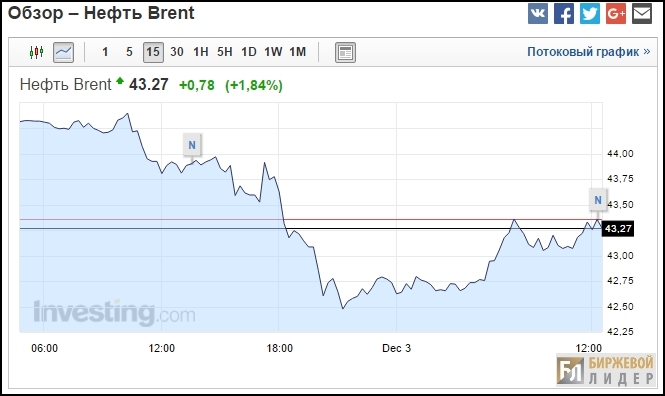The height and width of the screenshot is (396, 665).
Task: Switch interval to 1H
Action: [201, 52]
